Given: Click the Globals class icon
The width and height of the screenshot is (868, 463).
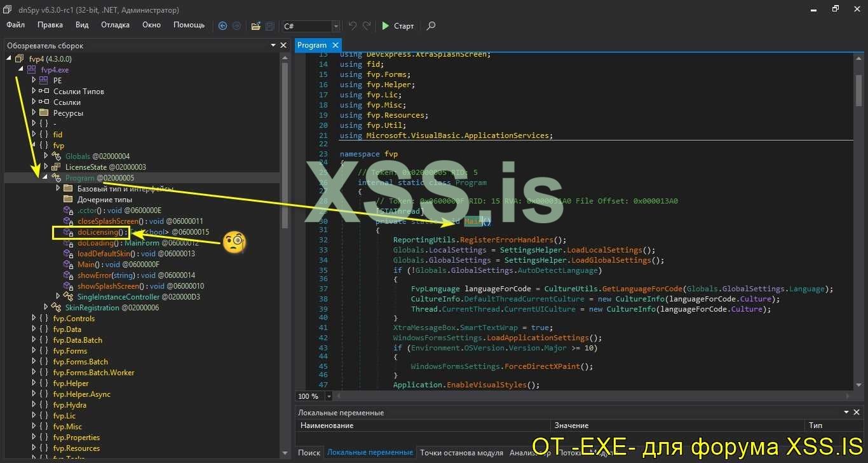Looking at the screenshot, I should point(55,156).
